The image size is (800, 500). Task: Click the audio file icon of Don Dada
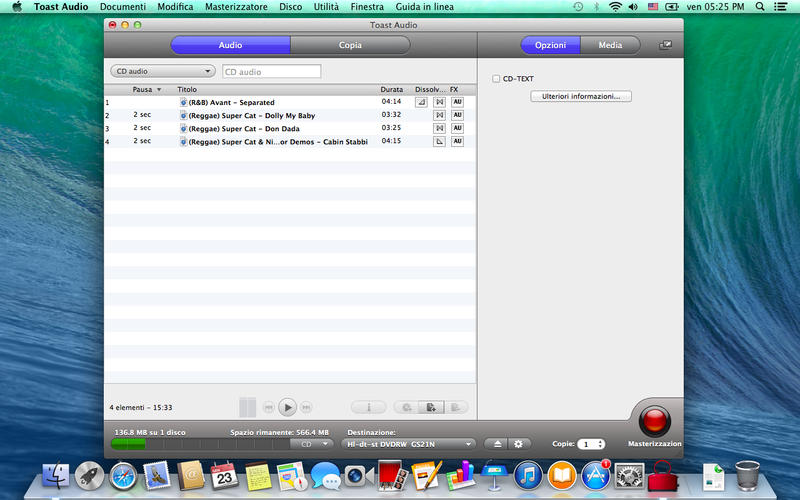183,129
